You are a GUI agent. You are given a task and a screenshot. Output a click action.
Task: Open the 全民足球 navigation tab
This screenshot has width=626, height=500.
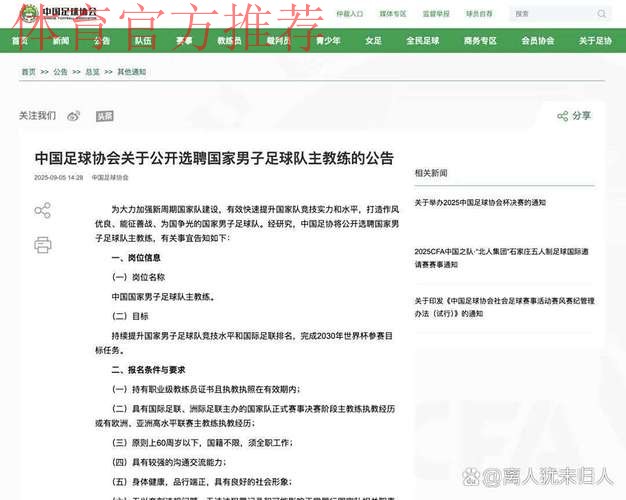point(423,41)
